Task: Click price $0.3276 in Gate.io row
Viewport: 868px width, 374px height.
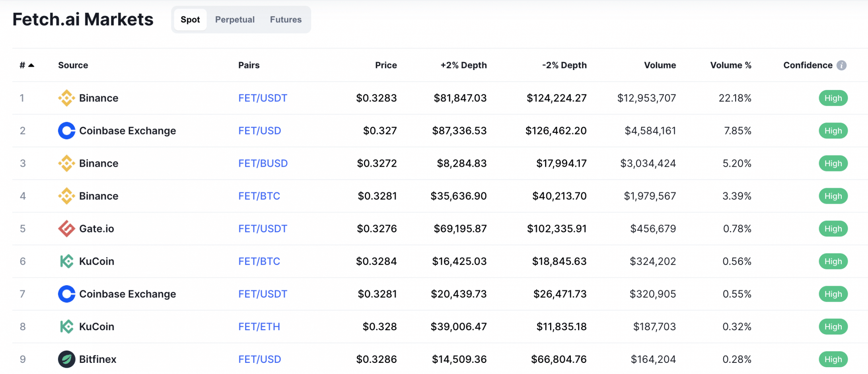Action: tap(377, 228)
